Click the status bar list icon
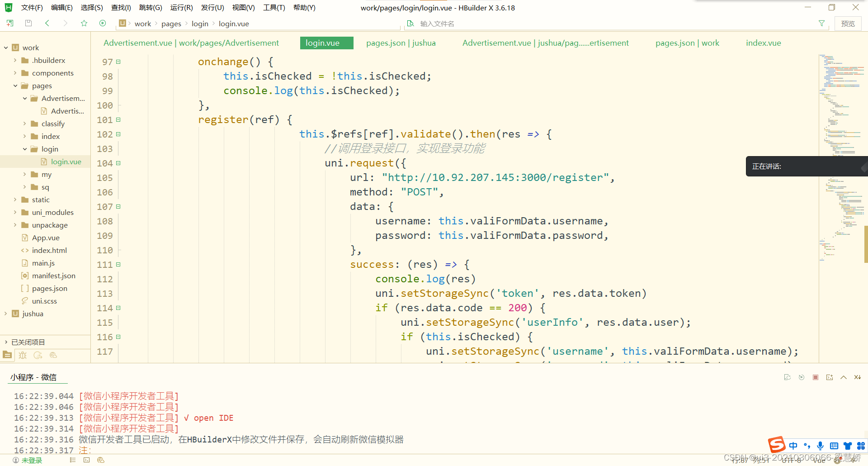This screenshot has height=466, width=868. pos(72,460)
